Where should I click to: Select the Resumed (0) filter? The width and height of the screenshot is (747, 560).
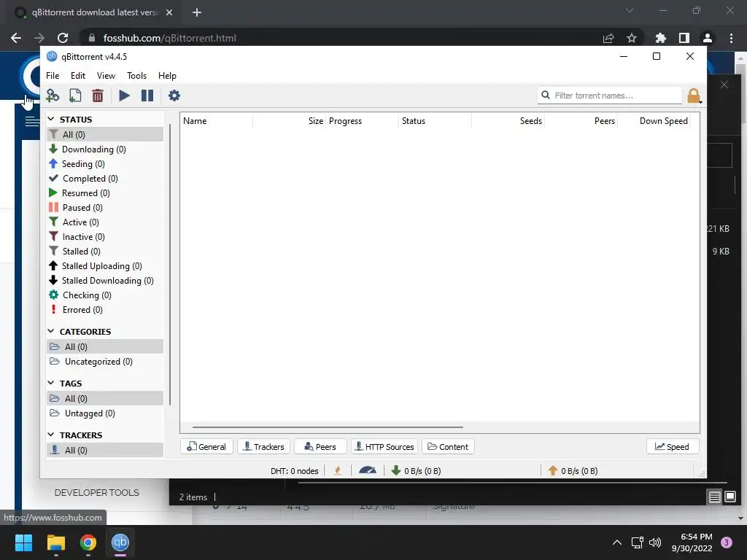point(105,192)
